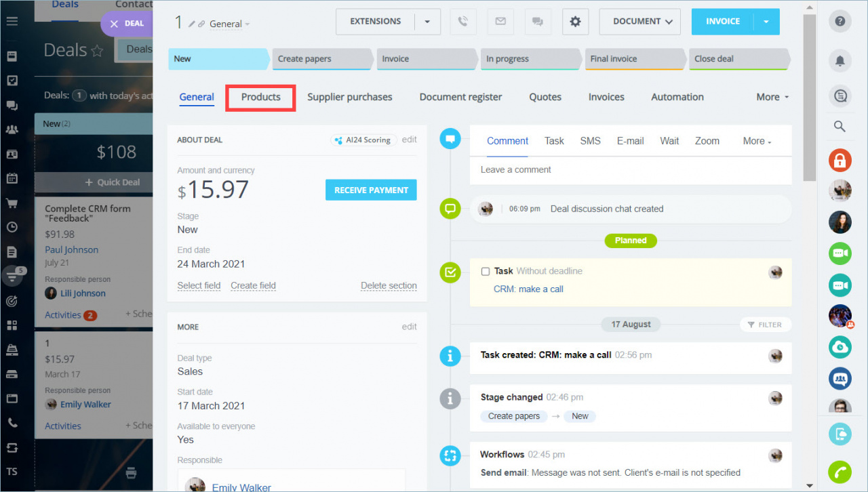Click edit in the ABOUT DEAL section

(409, 140)
